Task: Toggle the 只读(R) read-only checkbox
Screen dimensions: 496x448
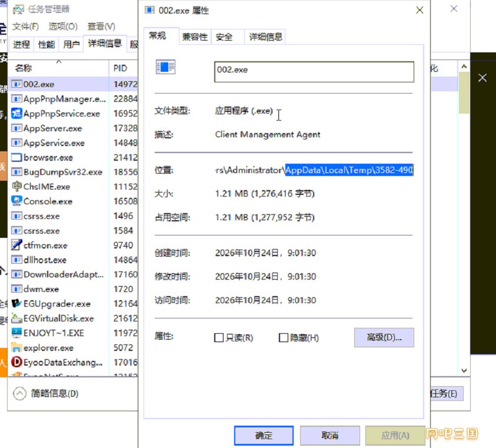Action: coord(219,337)
